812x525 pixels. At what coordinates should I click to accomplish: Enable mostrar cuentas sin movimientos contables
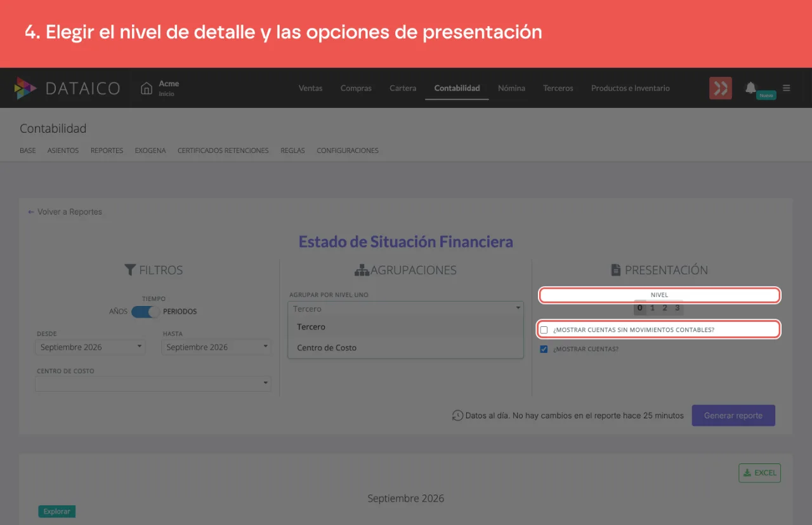click(544, 330)
